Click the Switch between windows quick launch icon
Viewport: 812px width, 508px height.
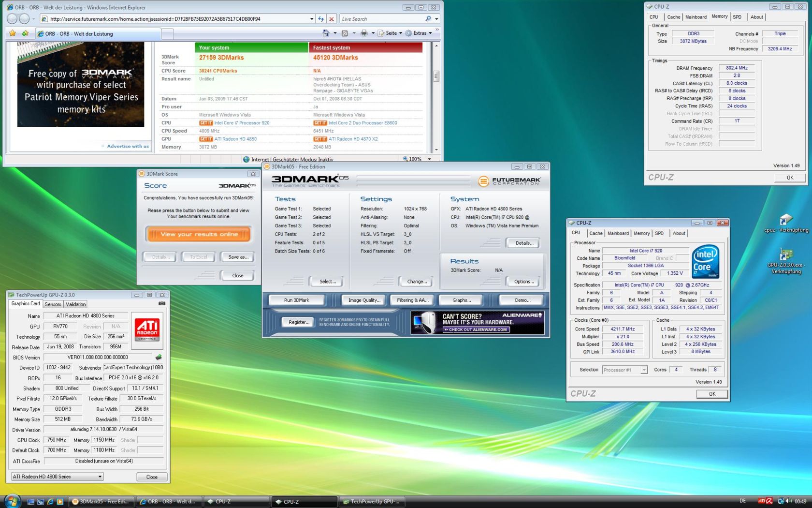41,502
